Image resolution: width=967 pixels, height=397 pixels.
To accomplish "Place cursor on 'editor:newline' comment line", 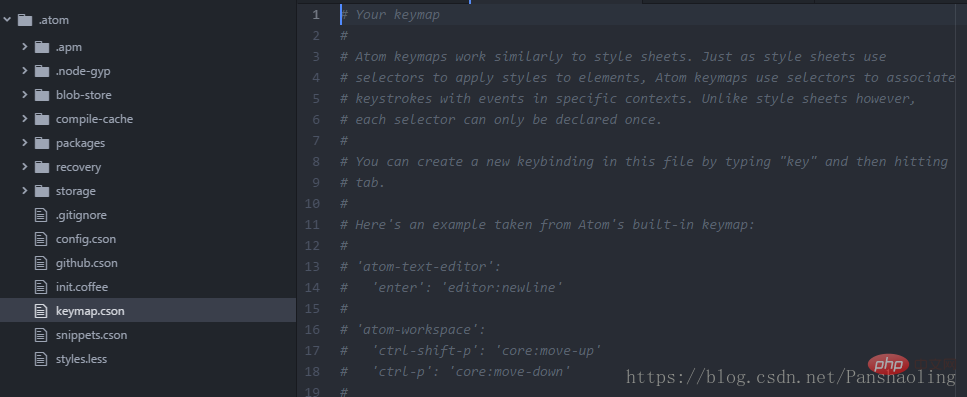I will coord(451,288).
